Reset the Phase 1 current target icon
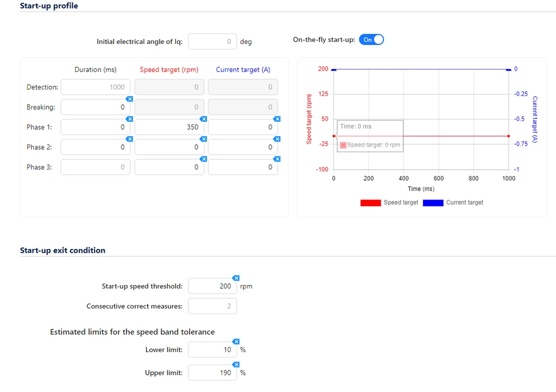556x392 pixels. coord(277,119)
